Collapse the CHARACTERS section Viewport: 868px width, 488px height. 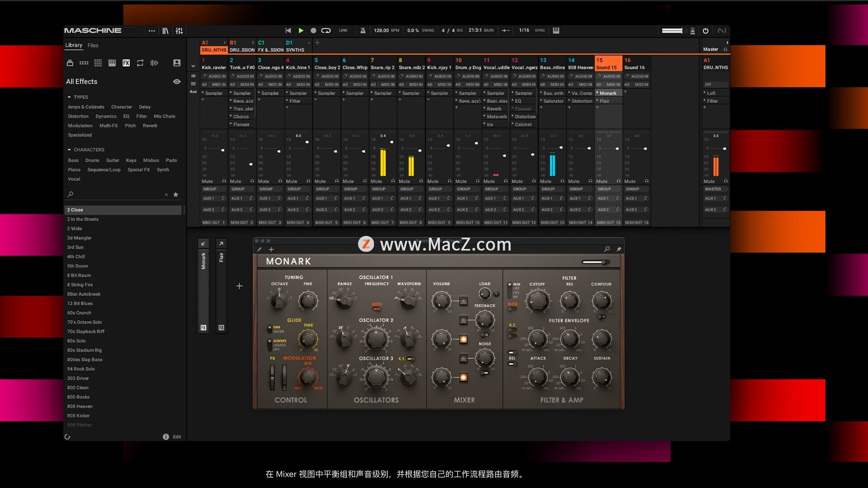[x=70, y=150]
